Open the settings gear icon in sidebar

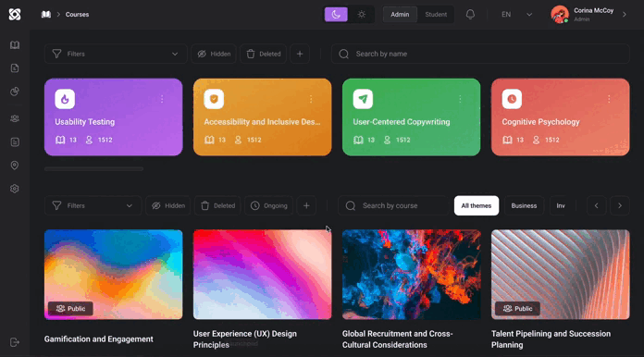[x=15, y=189]
